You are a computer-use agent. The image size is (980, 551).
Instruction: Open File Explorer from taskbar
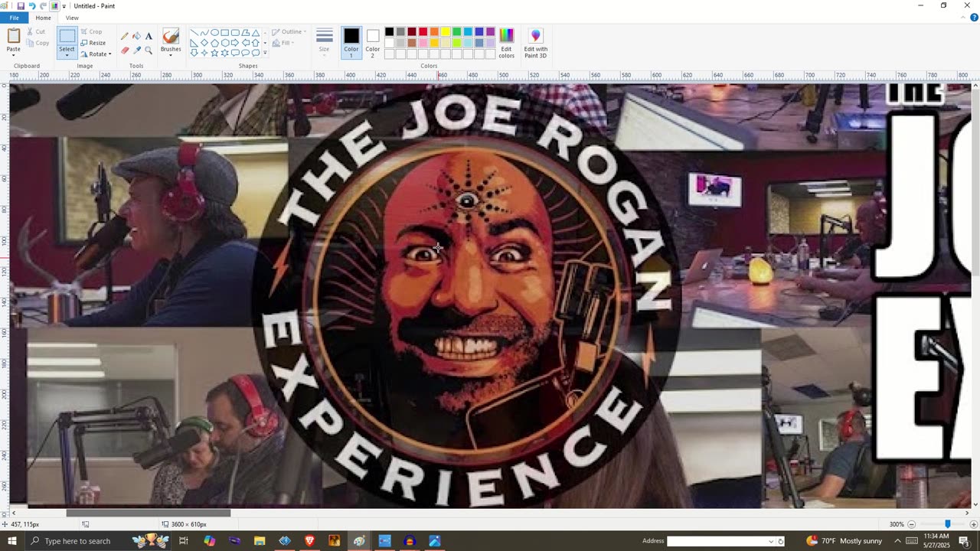tap(260, 541)
